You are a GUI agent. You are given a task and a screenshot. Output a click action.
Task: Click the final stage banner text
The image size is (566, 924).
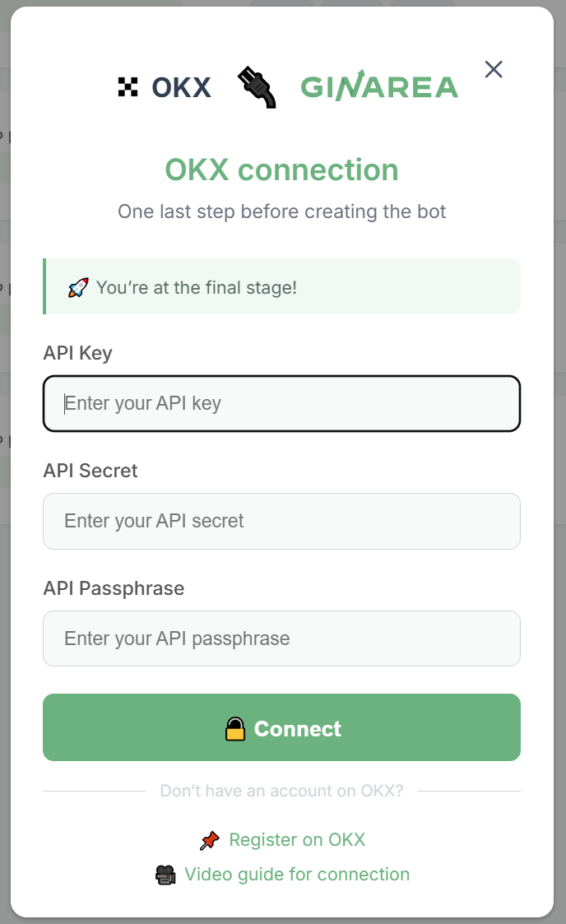coord(196,288)
